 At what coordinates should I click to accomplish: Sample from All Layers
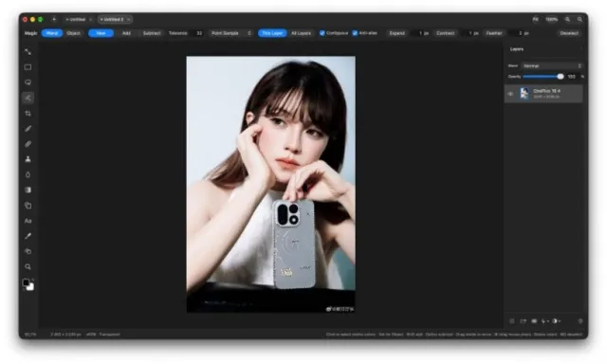click(x=301, y=33)
